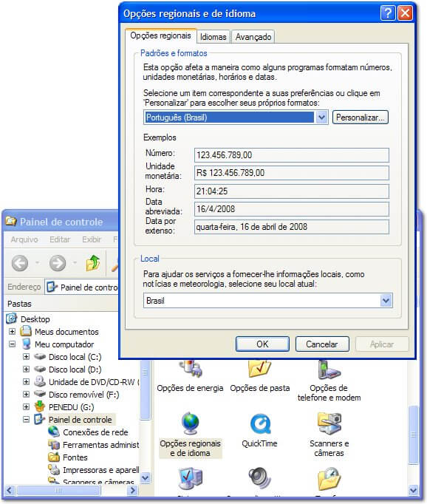Collapse the Meu computador tree node
427x504 pixels.
point(13,344)
